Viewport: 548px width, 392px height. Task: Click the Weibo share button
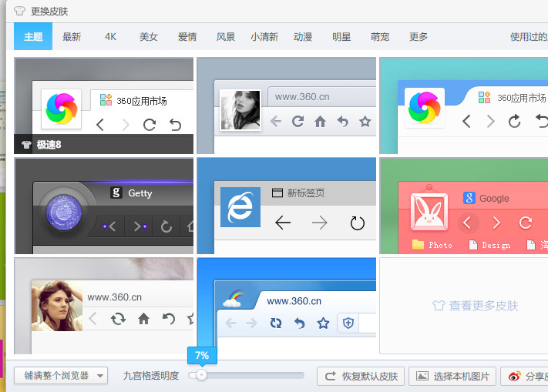524,377
